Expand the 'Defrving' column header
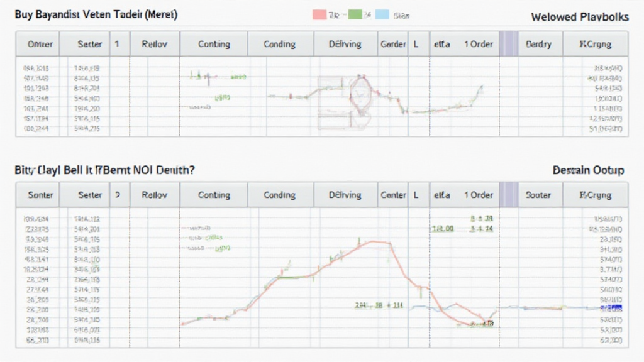Viewport: 644px width, 362px height. [344, 44]
